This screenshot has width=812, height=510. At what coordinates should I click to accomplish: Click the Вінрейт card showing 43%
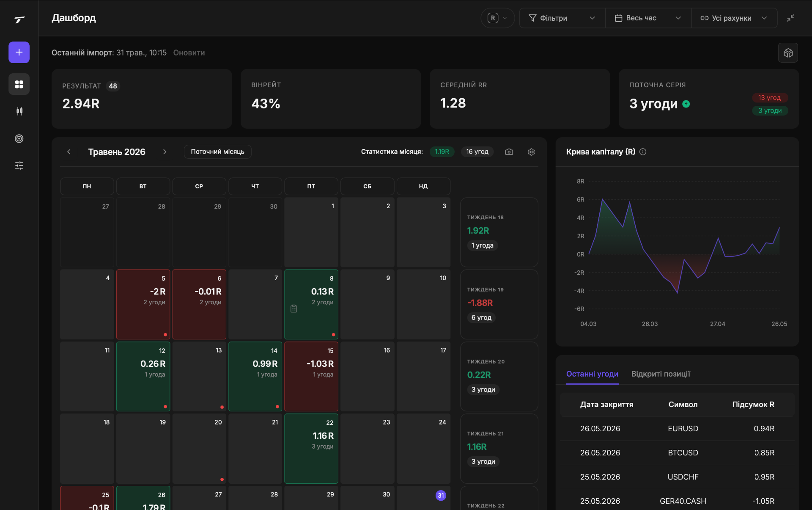pos(331,99)
